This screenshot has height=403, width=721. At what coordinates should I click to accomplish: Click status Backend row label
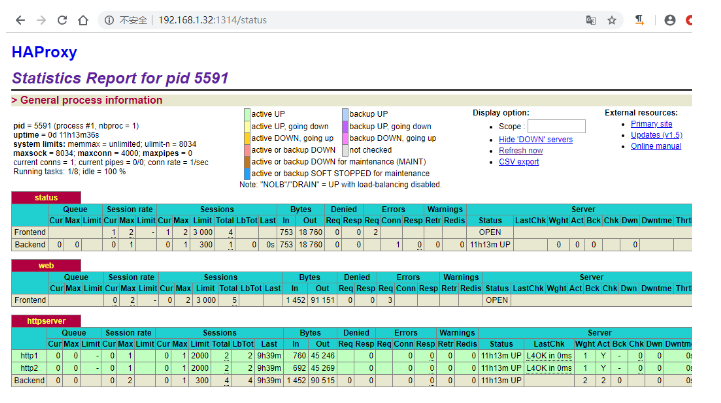click(x=30, y=244)
